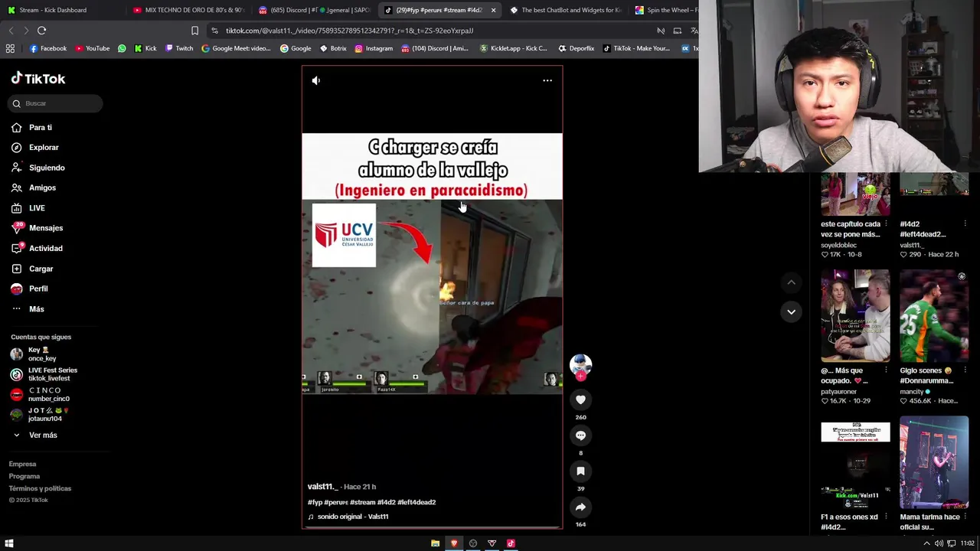Screen dimensions: 980x551
Task: Click the #left4dead2 hashtag in caption
Action: tap(416, 502)
